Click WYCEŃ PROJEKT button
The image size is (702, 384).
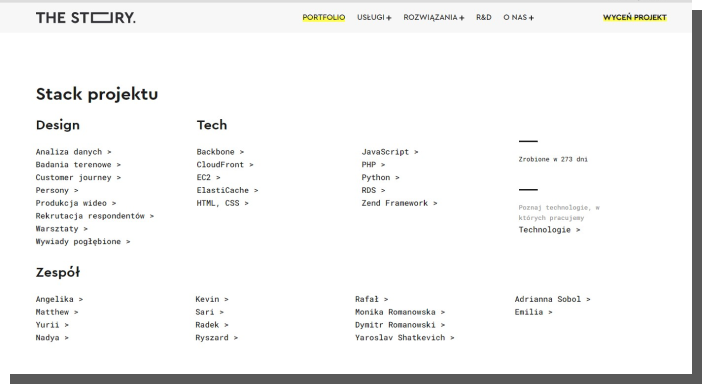coord(635,17)
